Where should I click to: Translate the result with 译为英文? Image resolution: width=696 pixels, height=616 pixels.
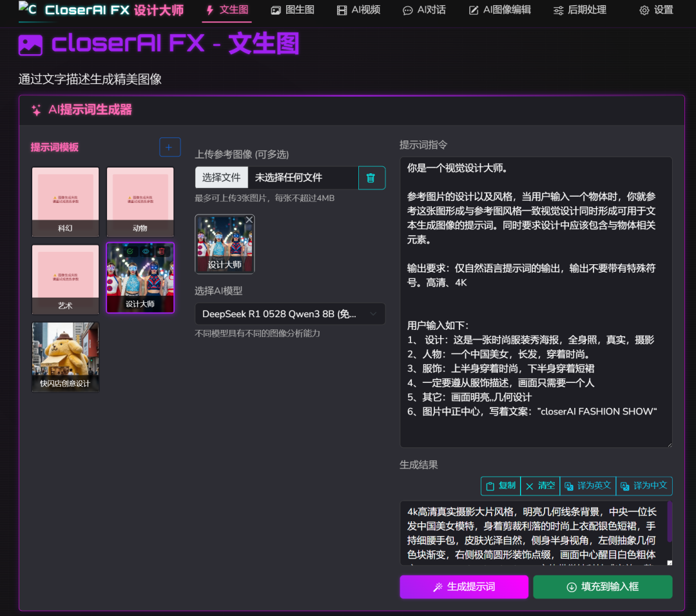[x=588, y=486]
